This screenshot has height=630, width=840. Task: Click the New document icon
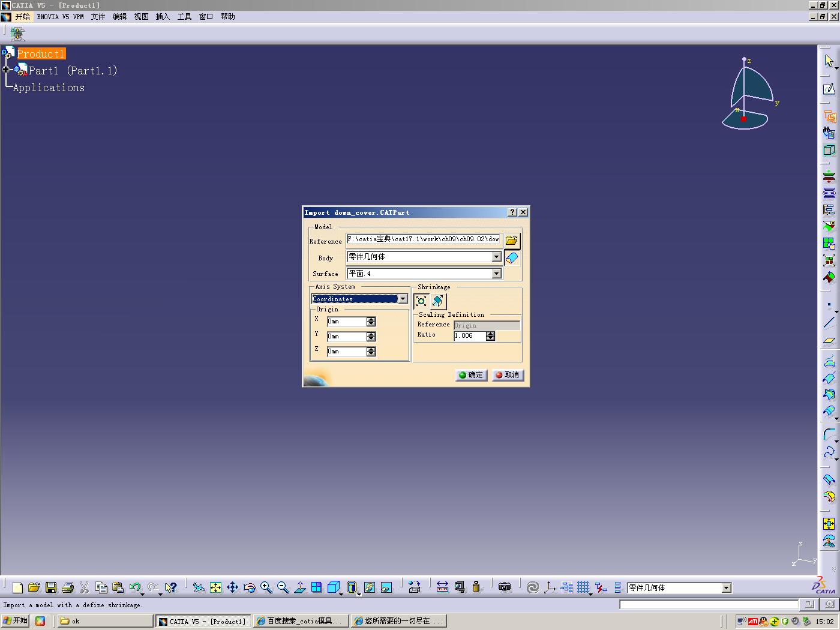(17, 587)
